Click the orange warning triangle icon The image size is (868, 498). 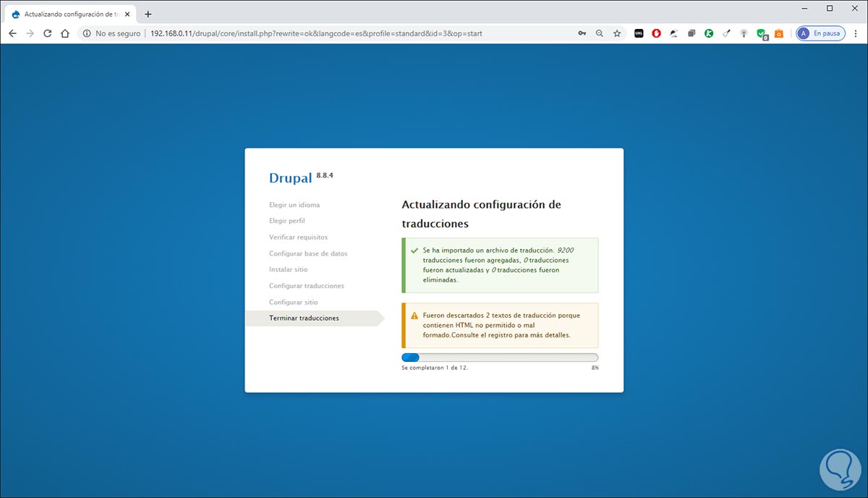[x=414, y=316]
